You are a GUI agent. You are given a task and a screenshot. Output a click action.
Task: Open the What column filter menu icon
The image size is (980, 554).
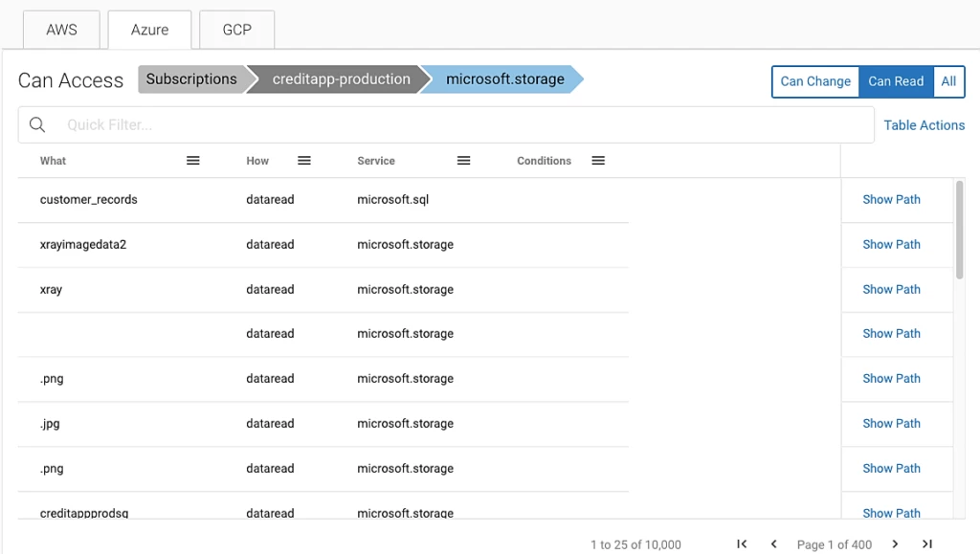click(x=192, y=160)
